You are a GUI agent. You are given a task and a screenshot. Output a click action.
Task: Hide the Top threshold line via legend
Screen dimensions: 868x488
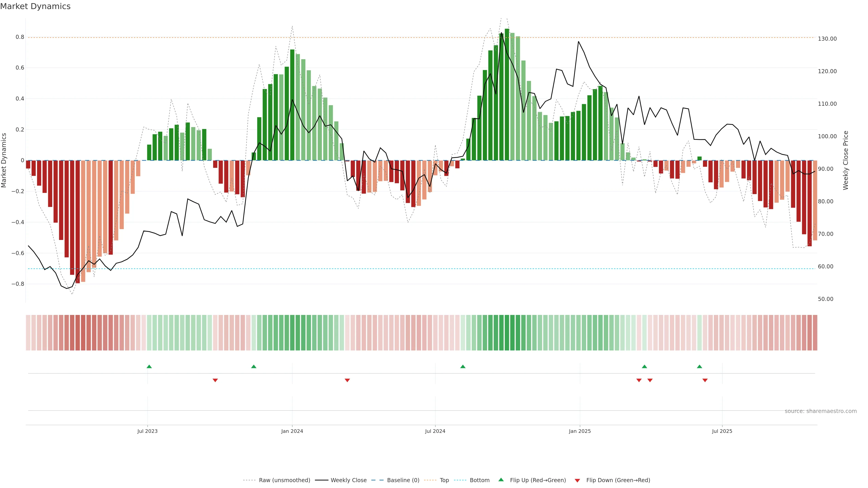(444, 480)
